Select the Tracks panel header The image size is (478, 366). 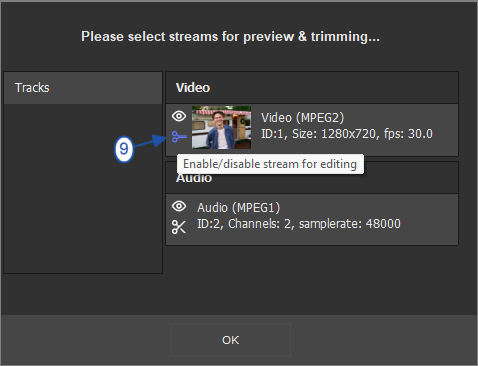point(83,88)
